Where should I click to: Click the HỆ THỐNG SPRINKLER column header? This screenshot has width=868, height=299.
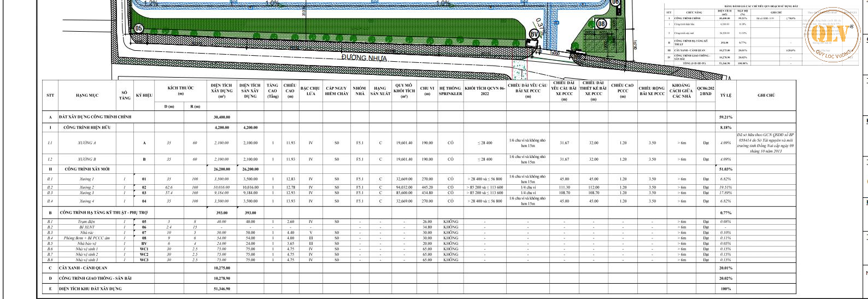(450, 91)
